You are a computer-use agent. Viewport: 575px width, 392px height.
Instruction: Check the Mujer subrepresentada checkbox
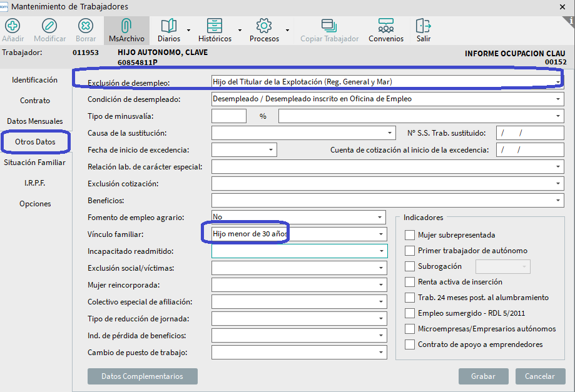[410, 235]
